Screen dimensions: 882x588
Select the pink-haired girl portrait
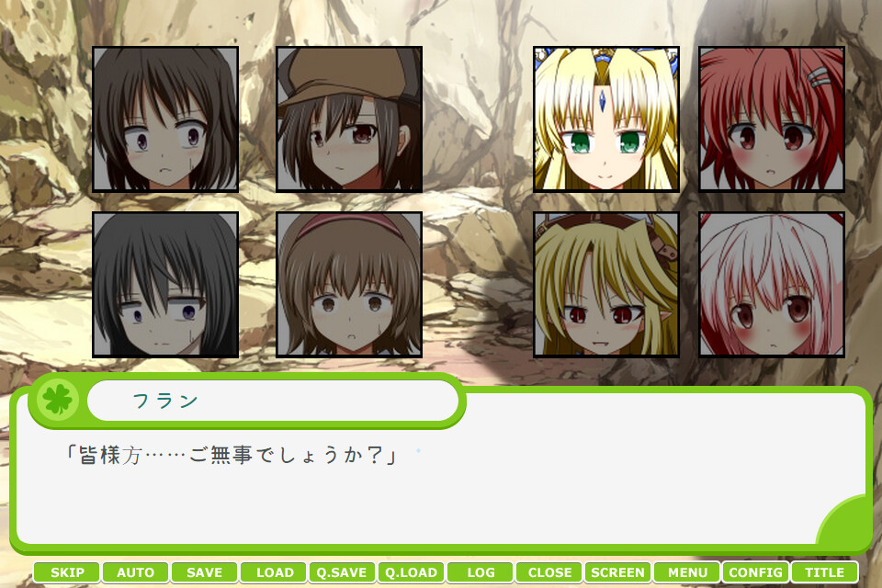click(x=772, y=285)
